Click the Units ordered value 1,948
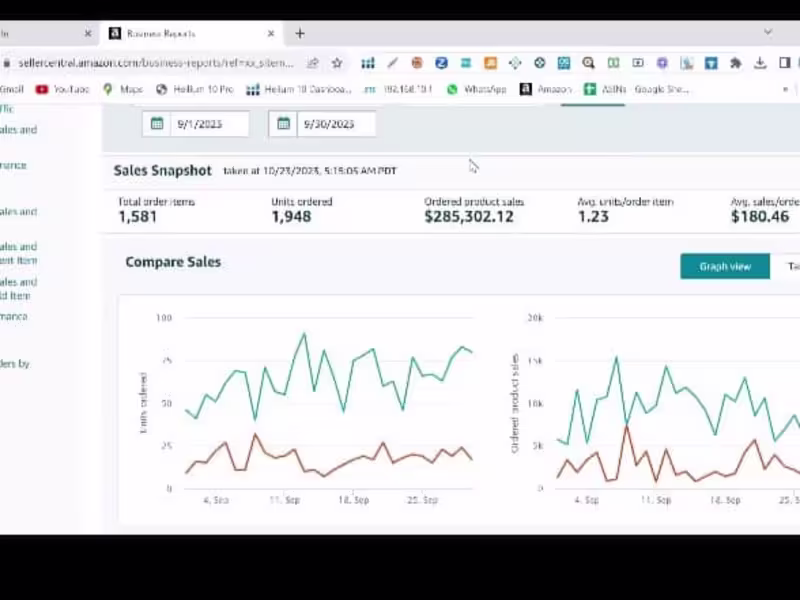 coord(291,217)
